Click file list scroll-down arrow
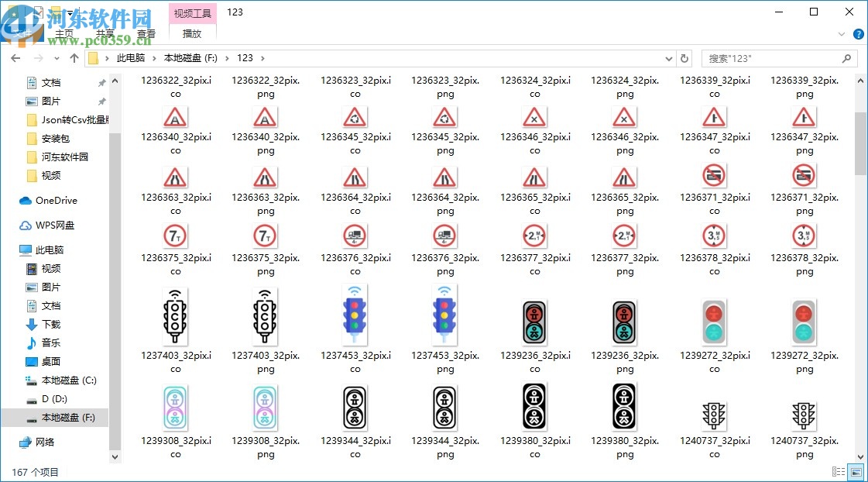Screen dimensions: 868x482 860,457
